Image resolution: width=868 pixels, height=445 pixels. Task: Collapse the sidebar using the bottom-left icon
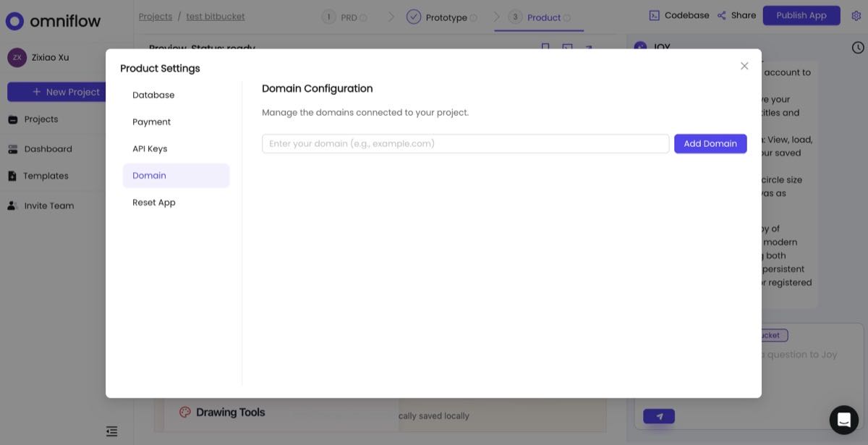111,431
